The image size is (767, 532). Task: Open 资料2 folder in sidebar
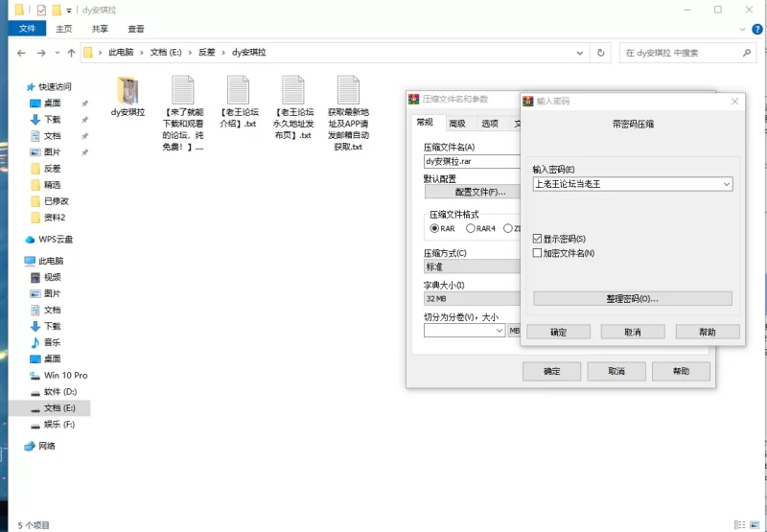pyautogui.click(x=48, y=218)
